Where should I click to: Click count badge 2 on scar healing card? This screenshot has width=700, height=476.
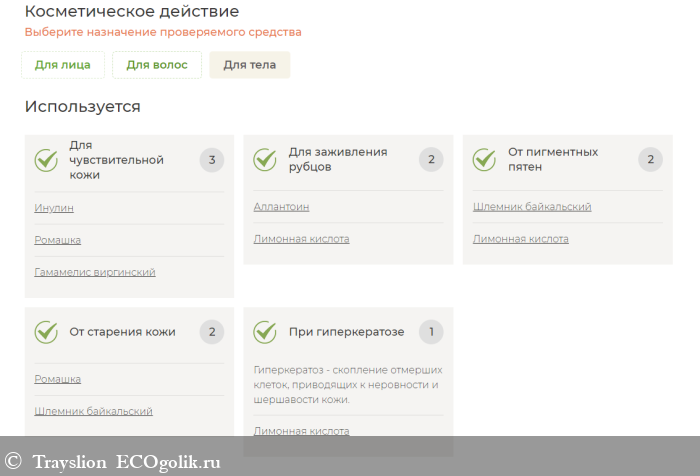click(x=430, y=160)
